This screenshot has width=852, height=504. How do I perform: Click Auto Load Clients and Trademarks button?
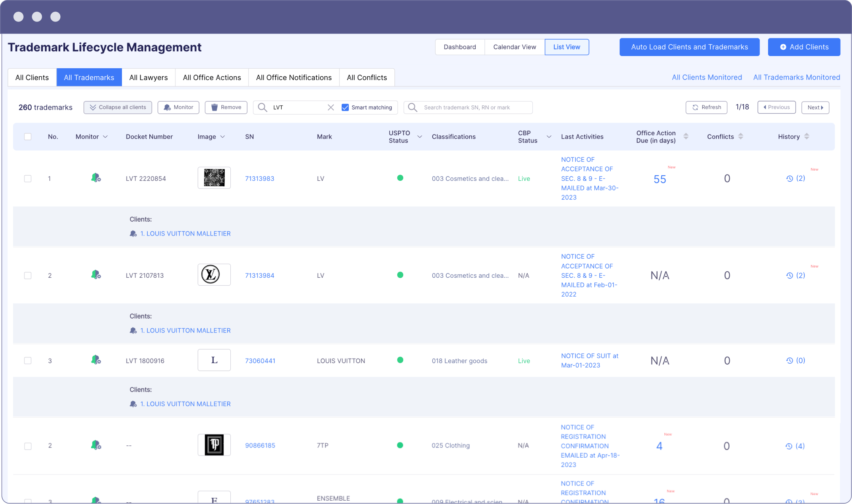689,47
